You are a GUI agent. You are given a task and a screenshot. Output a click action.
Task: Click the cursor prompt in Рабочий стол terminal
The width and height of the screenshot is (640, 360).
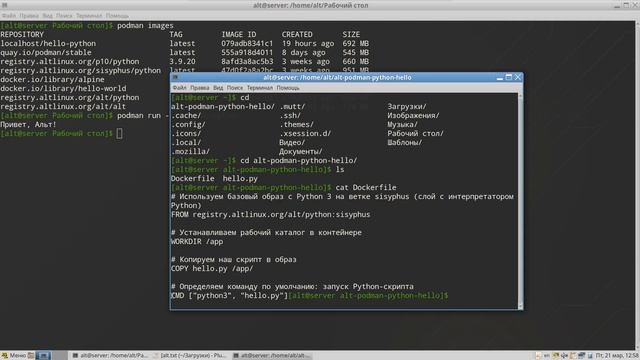(x=119, y=133)
